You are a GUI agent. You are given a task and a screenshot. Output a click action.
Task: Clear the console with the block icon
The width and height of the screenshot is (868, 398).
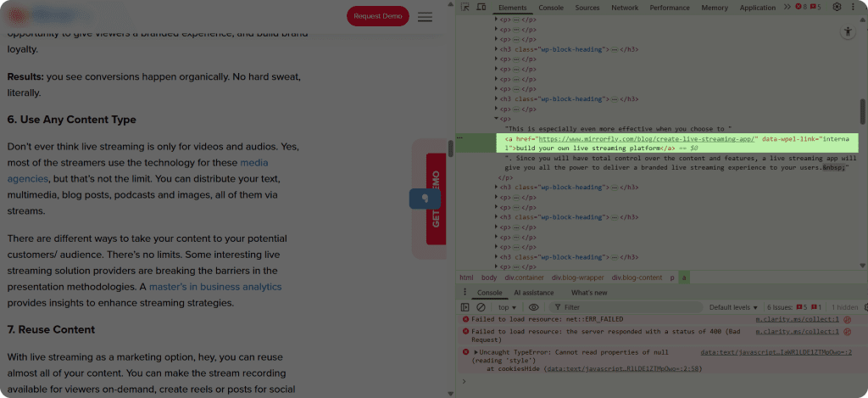[x=481, y=307]
